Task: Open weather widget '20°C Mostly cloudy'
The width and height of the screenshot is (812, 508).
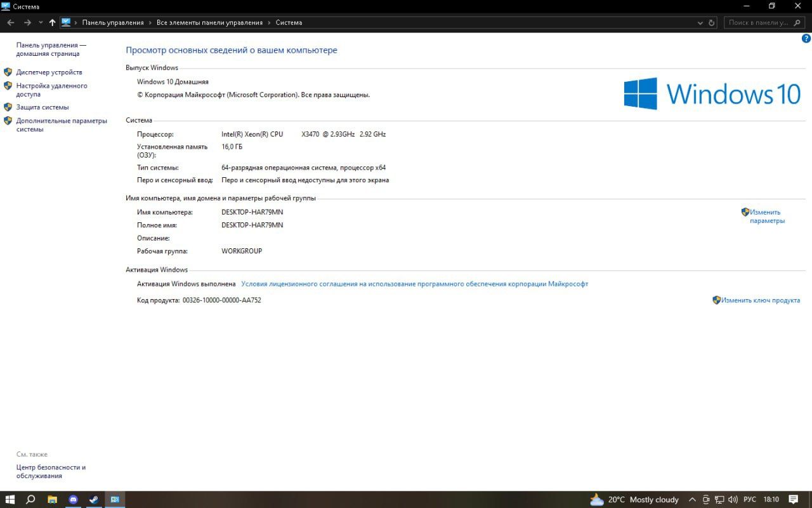Action: coord(634,500)
